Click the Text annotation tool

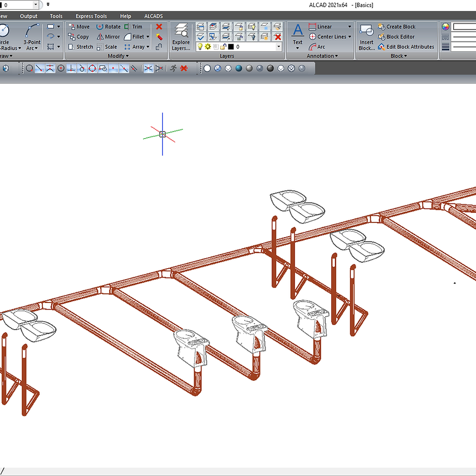298,36
